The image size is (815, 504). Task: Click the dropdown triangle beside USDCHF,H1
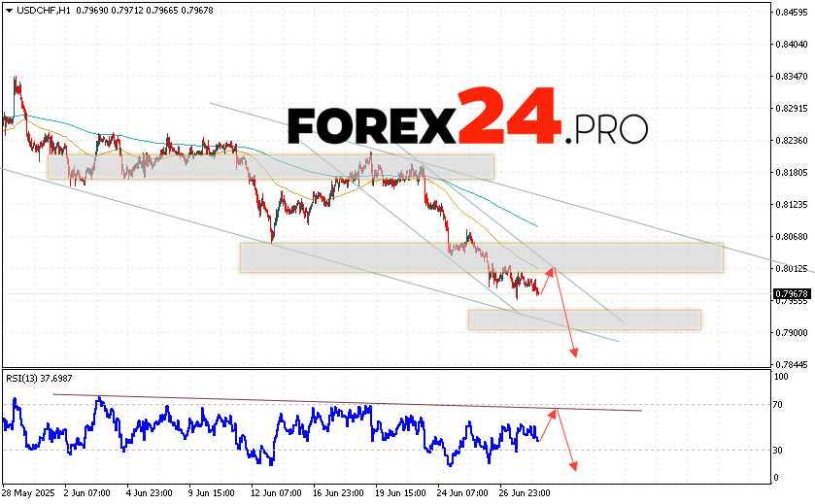(x=8, y=11)
